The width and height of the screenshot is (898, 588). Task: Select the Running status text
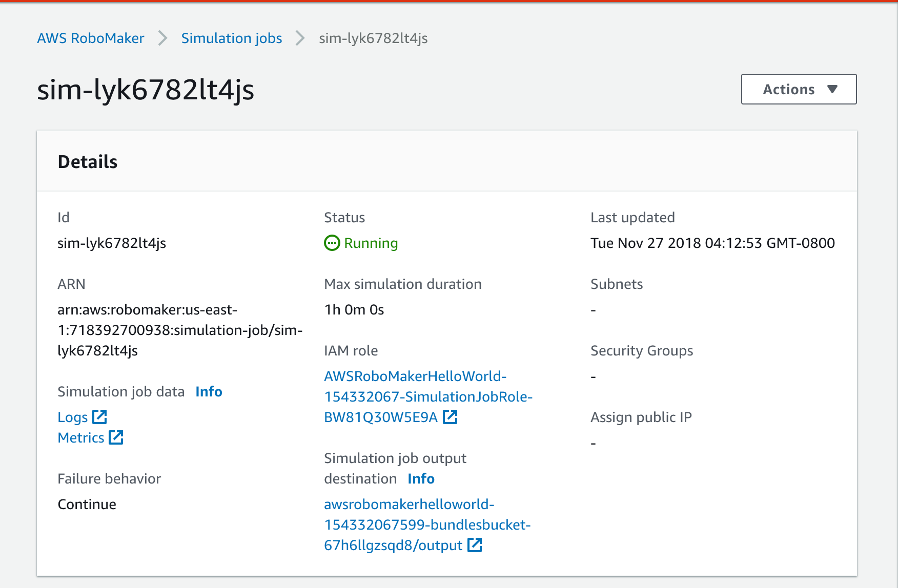point(371,243)
